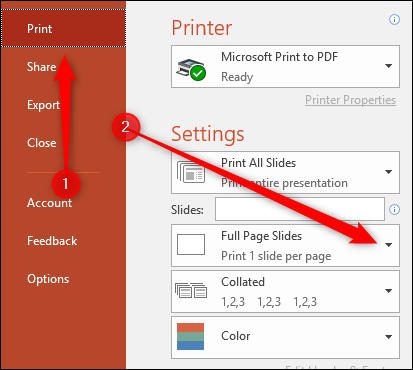
Task: Click the Printer Properties link
Action: (350, 100)
